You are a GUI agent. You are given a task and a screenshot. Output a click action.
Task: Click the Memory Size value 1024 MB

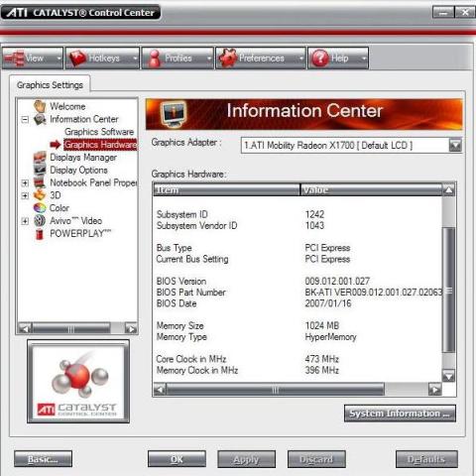pyautogui.click(x=322, y=325)
